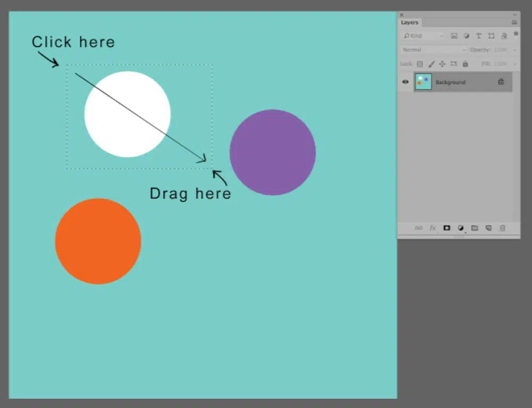The width and height of the screenshot is (532, 408).
Task: Select the Layers tab
Action: tap(410, 22)
